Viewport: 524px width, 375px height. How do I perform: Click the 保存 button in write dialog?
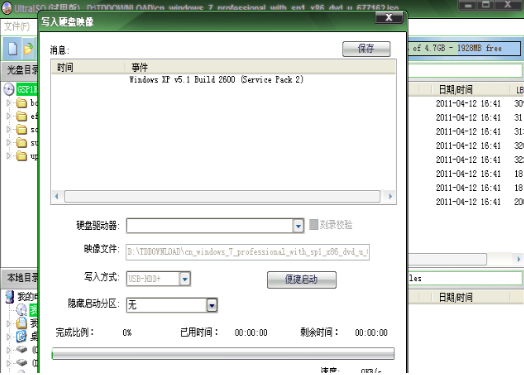366,49
